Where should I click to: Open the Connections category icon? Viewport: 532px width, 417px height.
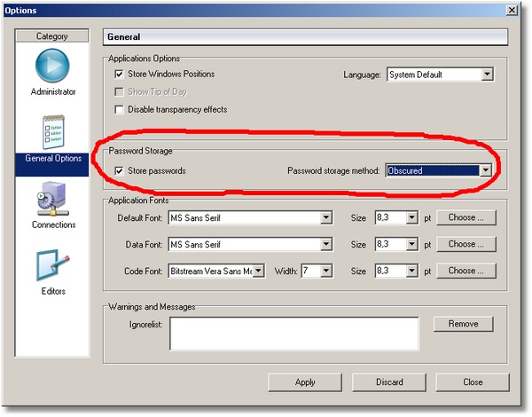[x=53, y=199]
